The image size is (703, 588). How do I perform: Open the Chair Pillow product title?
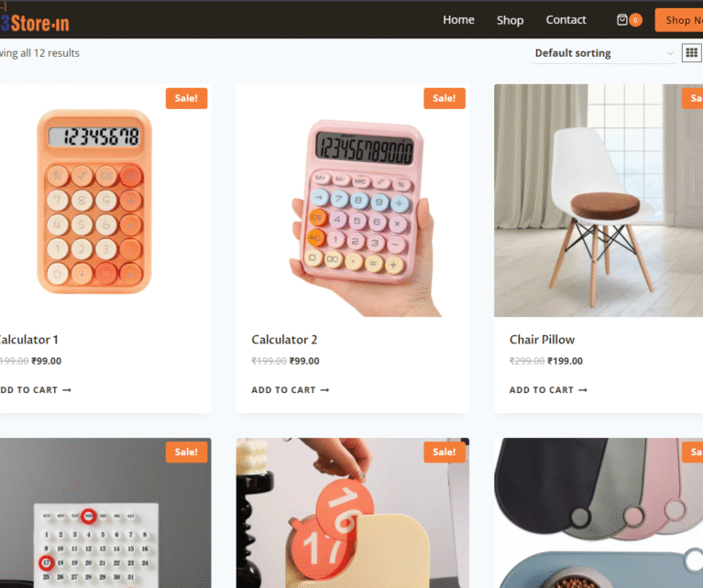pyautogui.click(x=542, y=340)
